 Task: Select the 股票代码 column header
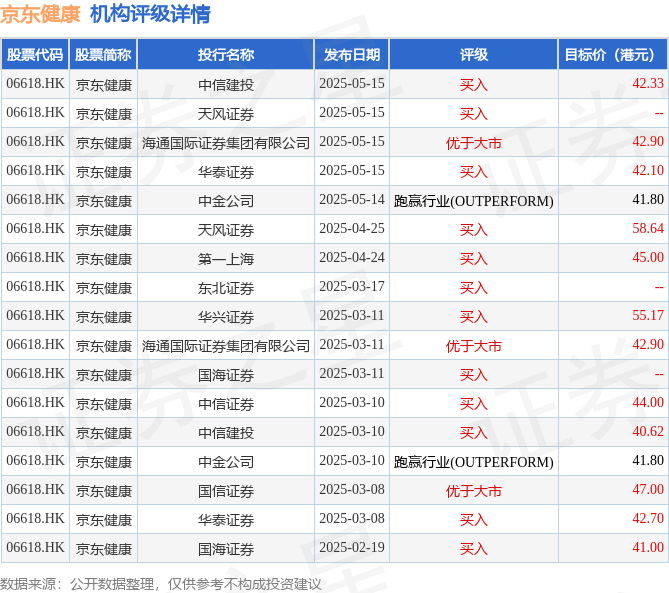35,54
